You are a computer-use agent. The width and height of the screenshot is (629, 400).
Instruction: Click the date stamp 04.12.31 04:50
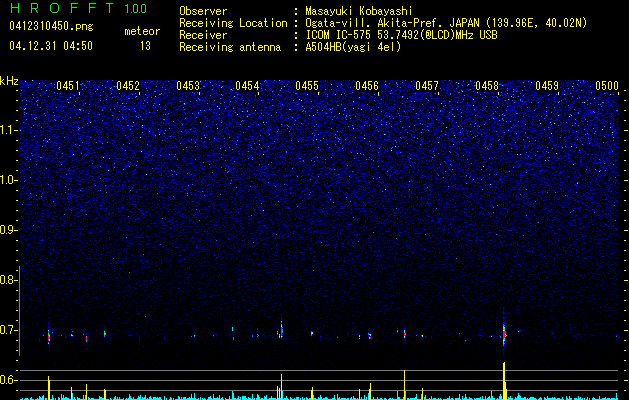point(51,46)
